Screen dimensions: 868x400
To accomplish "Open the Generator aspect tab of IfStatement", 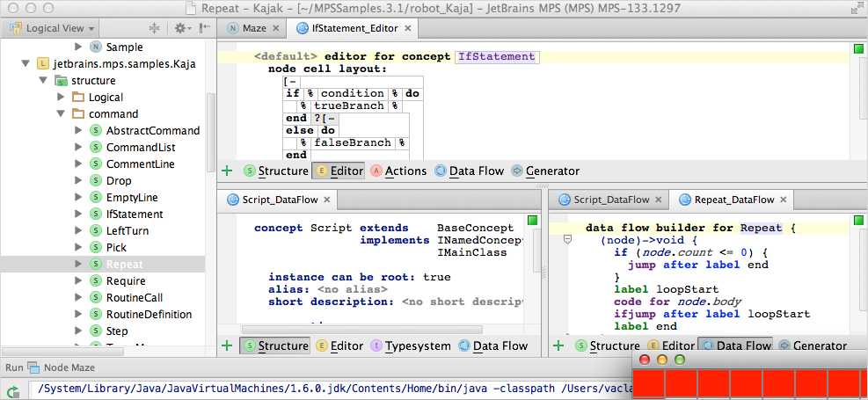I will coord(544,171).
